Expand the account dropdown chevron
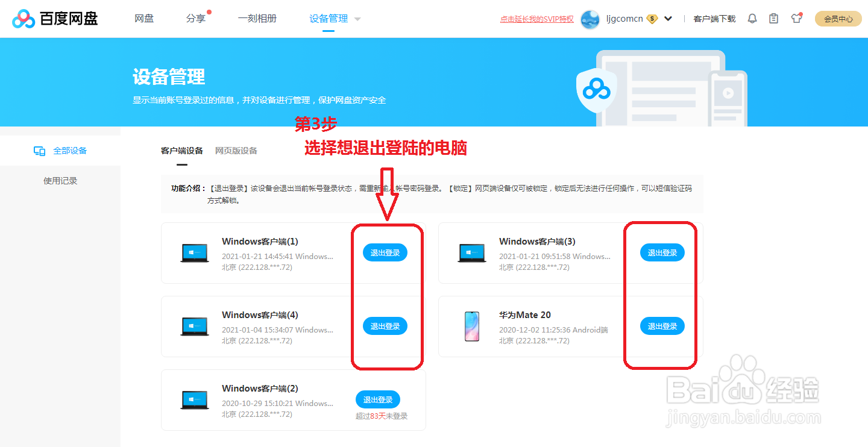 point(668,19)
